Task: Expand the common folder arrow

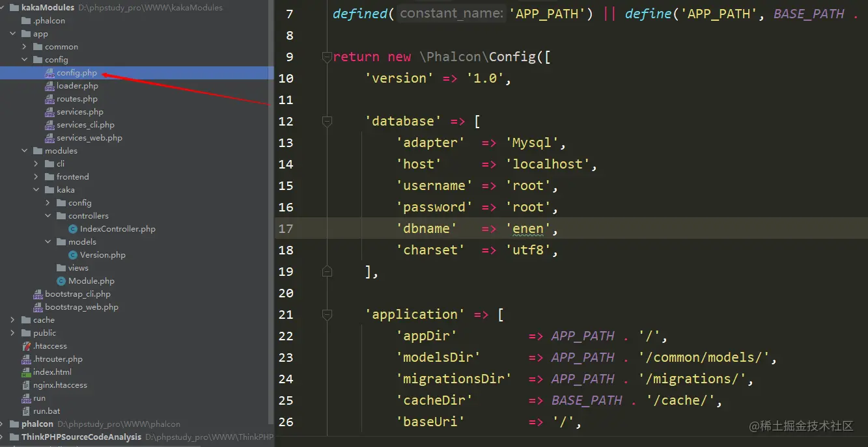Action: coord(24,47)
